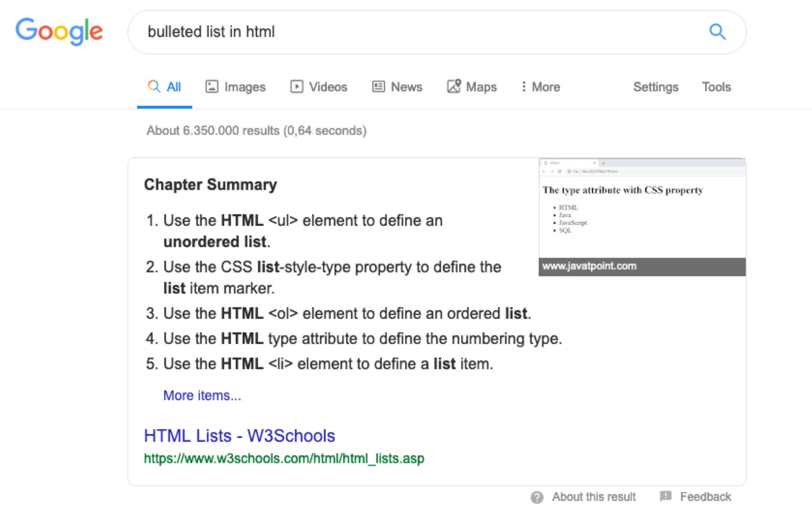Select the All results tab

click(165, 86)
